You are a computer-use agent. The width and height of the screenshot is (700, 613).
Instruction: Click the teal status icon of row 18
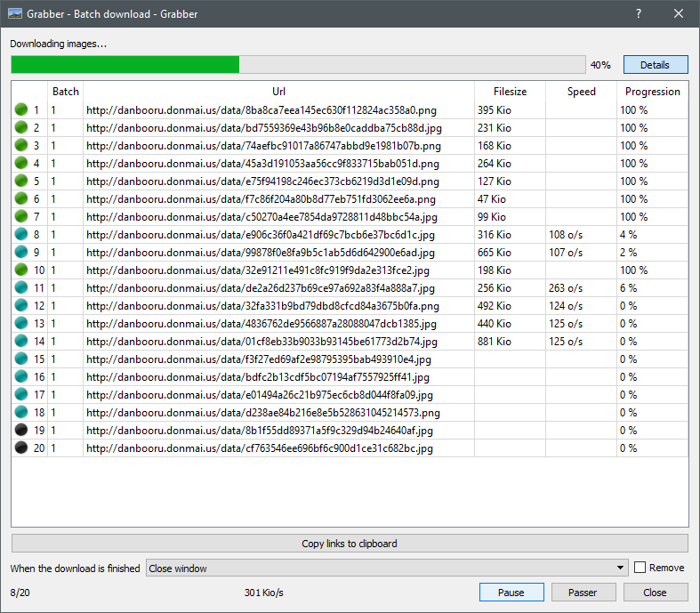pyautogui.click(x=21, y=412)
